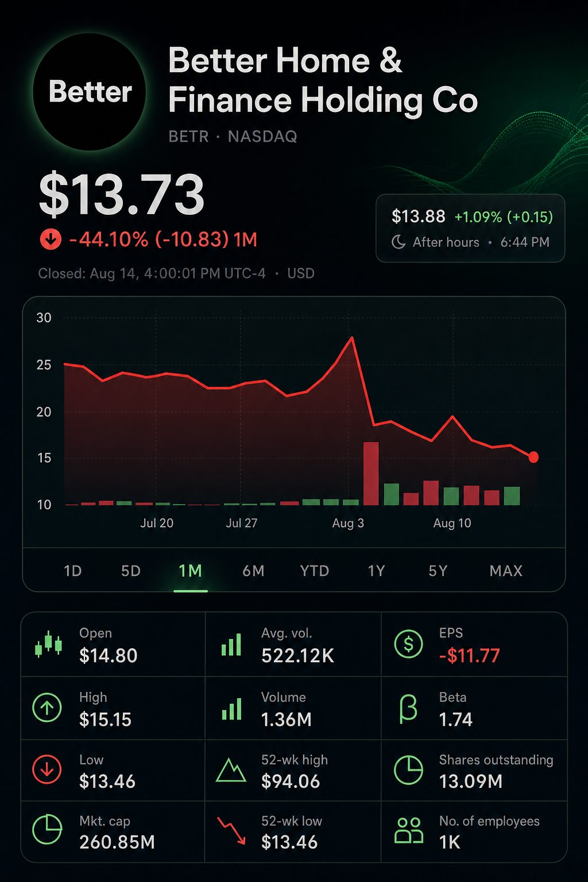Click the -44.10% (-10.83) 1M change
The image size is (588, 882).
coord(163,239)
